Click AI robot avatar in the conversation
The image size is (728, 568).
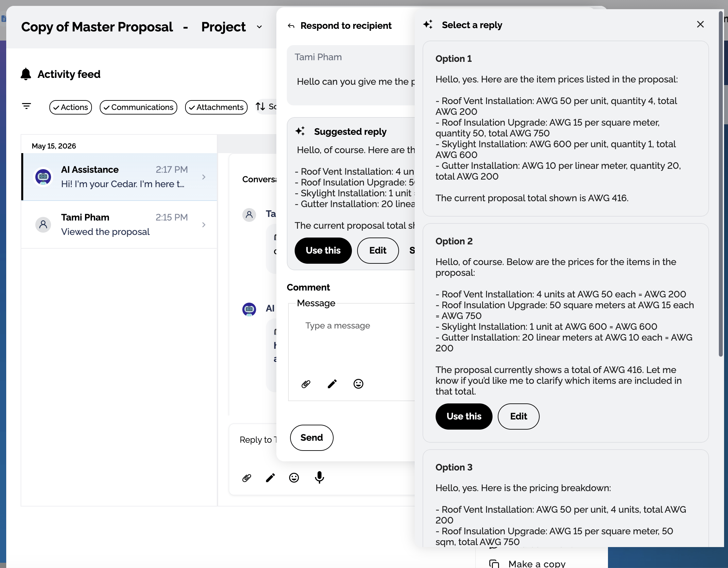tap(249, 309)
